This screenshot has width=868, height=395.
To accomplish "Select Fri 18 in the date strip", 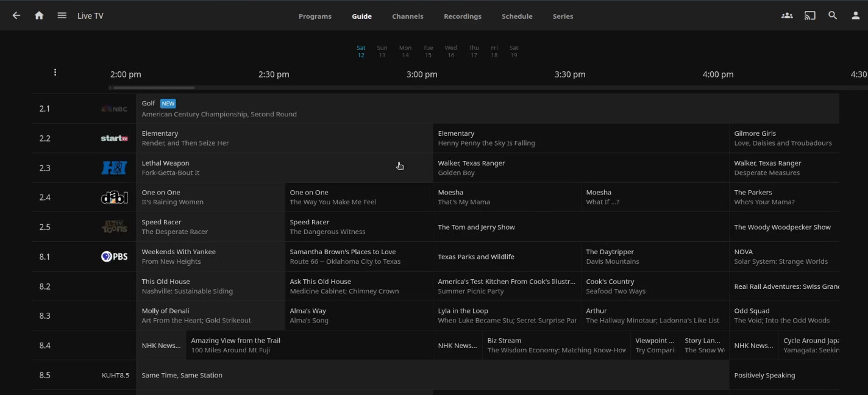I will pyautogui.click(x=494, y=51).
